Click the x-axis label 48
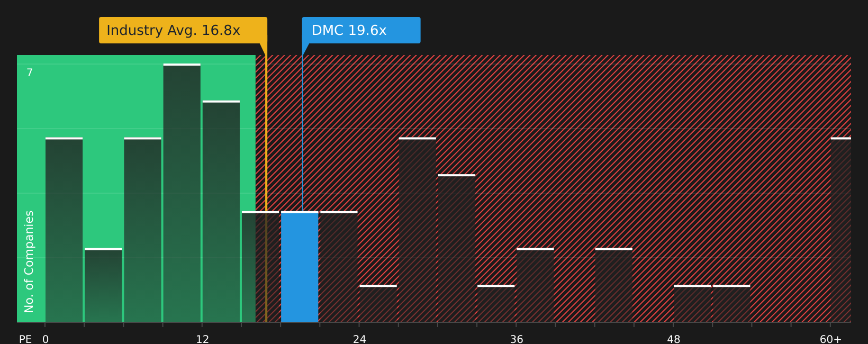Viewport: 868px width, 344px height. [674, 339]
